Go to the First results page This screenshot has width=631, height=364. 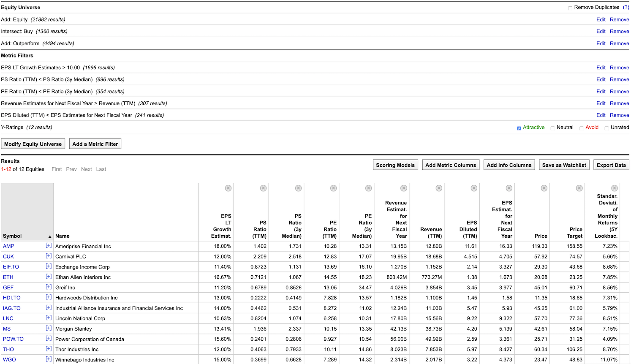pyautogui.click(x=57, y=169)
